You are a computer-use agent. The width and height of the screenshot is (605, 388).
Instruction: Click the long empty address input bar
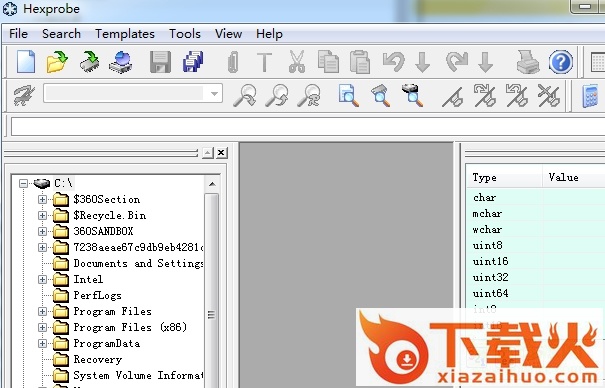pos(308,127)
